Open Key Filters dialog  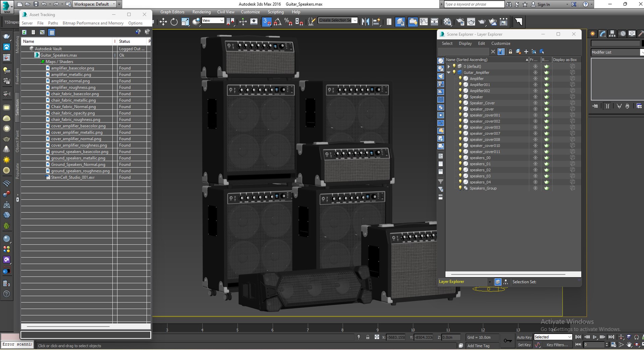coord(557,345)
